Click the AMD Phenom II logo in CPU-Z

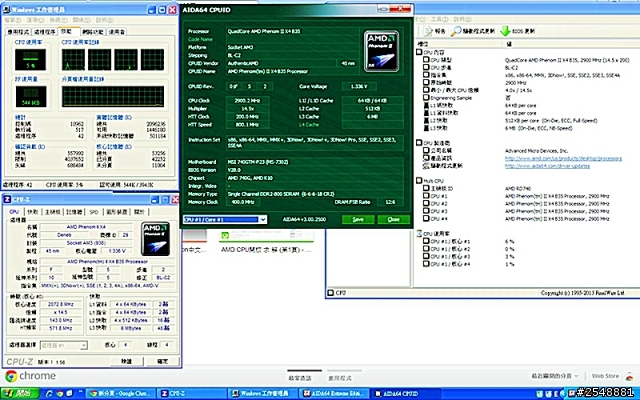(x=155, y=239)
